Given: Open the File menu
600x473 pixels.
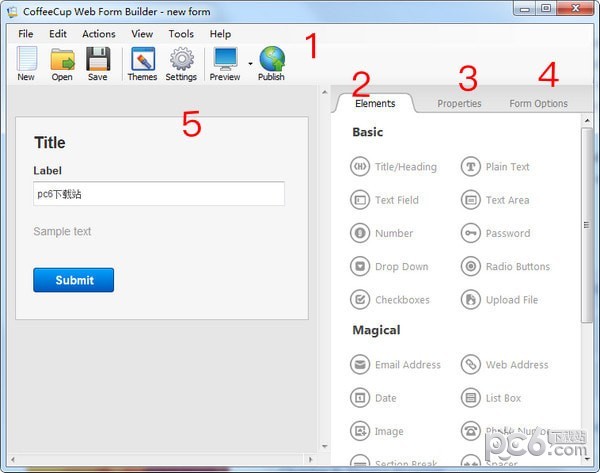Looking at the screenshot, I should (26, 34).
